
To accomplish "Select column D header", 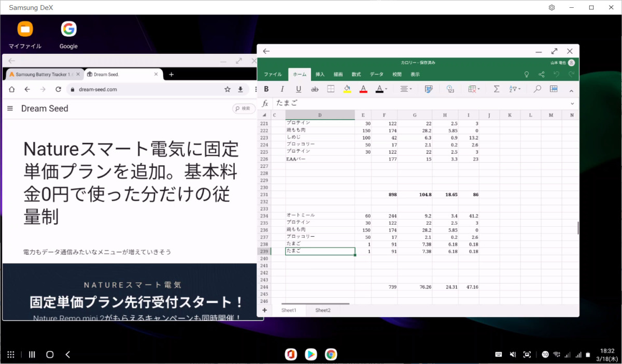I will point(320,115).
